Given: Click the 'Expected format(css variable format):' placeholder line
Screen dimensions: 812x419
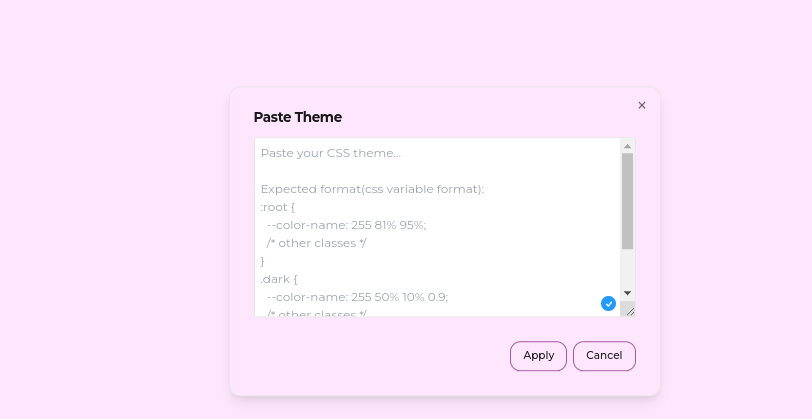Looking at the screenshot, I should tap(372, 189).
